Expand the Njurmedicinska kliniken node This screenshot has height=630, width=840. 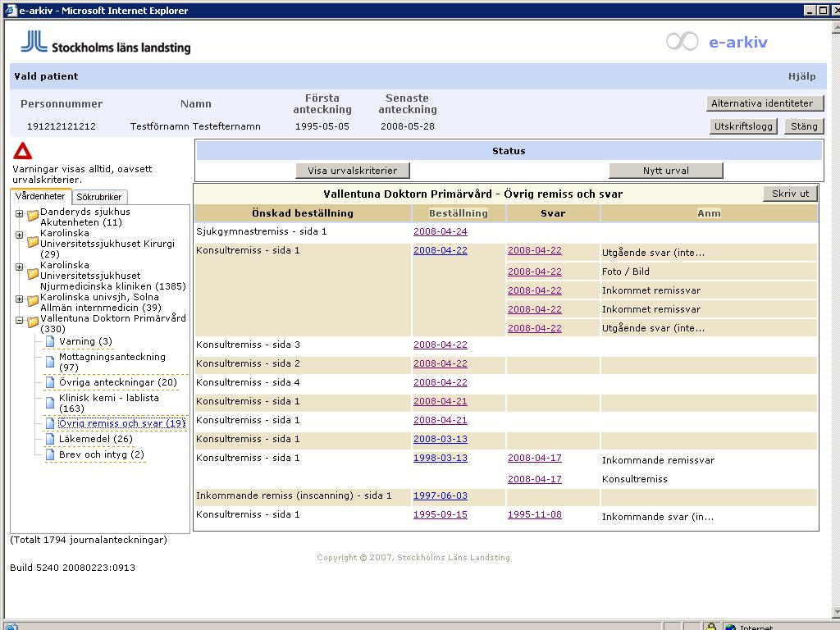20,267
